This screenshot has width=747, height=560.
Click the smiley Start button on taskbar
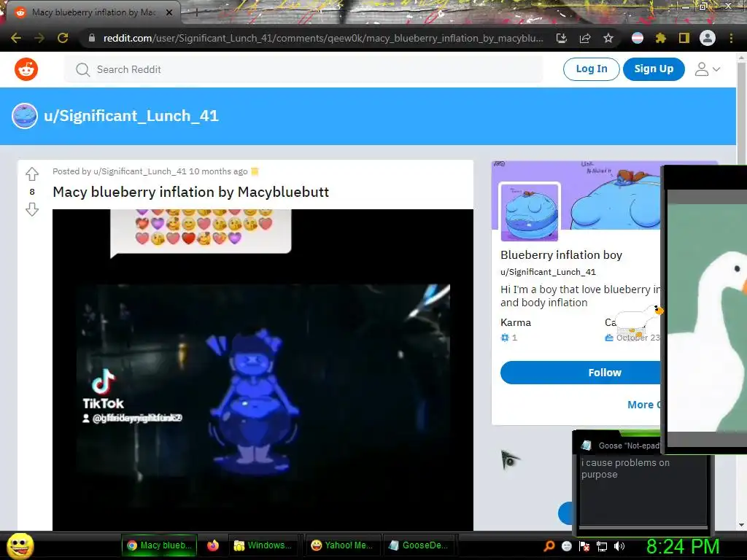(20, 545)
